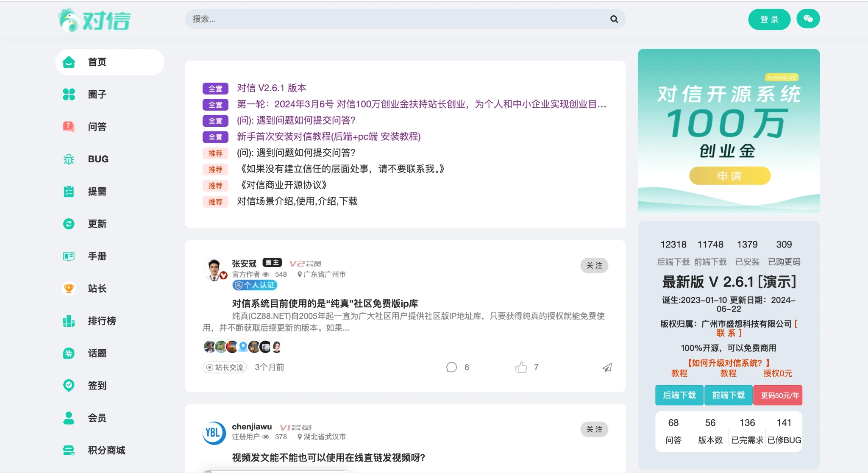
Task: Click the 12318 后端下载 counter
Action: 673,253
